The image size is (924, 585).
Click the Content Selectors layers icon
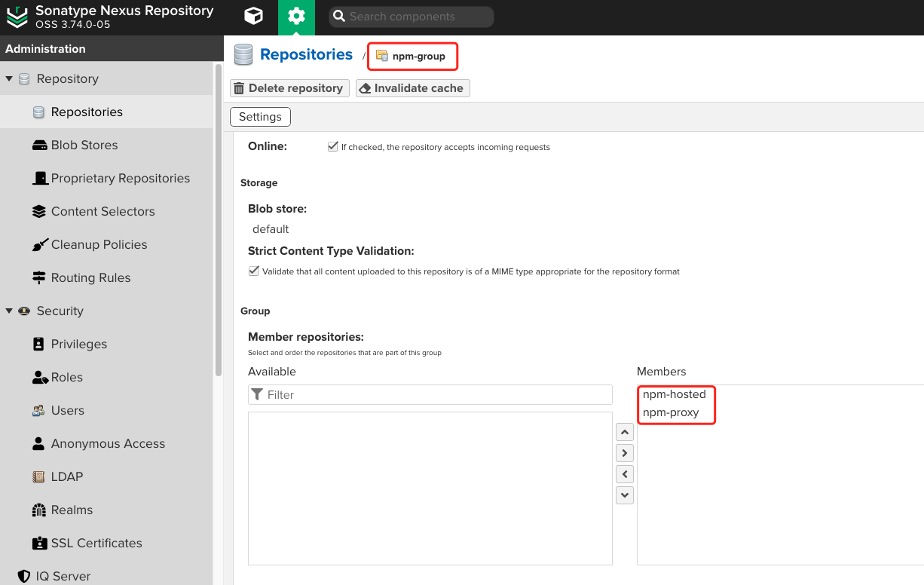[40, 212]
